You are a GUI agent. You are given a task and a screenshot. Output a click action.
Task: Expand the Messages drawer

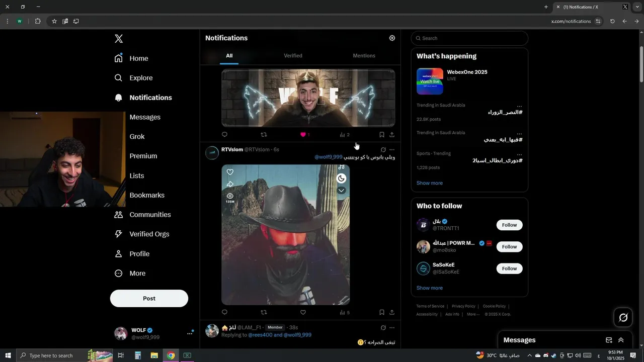pyautogui.click(x=621, y=340)
